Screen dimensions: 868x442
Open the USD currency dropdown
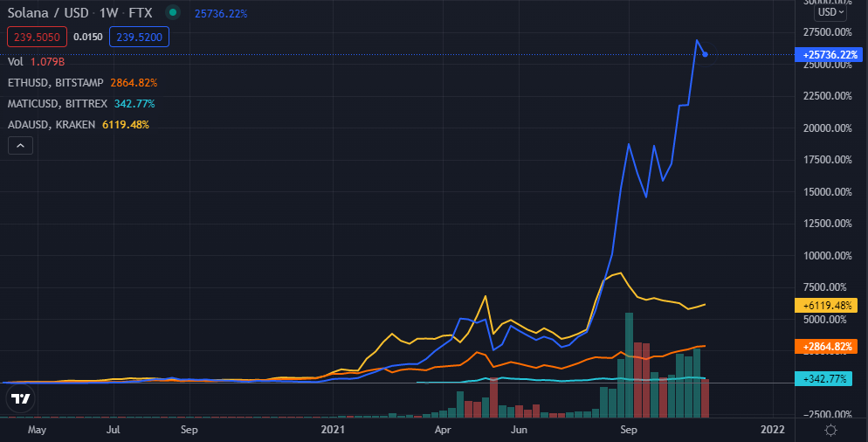point(830,11)
